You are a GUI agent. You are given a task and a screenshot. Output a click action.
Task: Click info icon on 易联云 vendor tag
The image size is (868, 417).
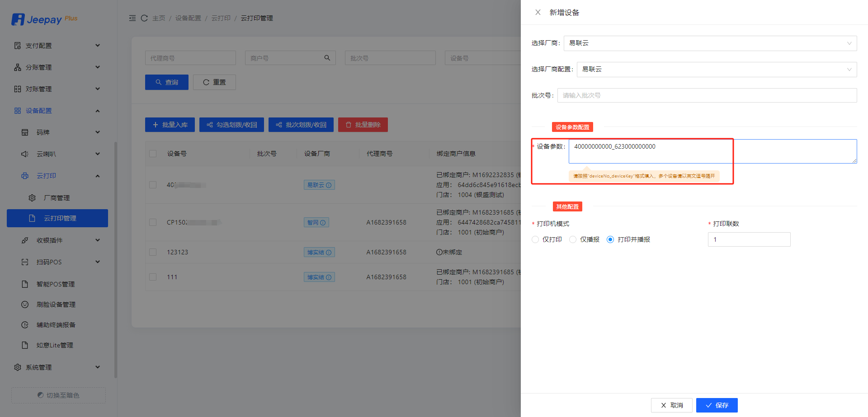[329, 185]
